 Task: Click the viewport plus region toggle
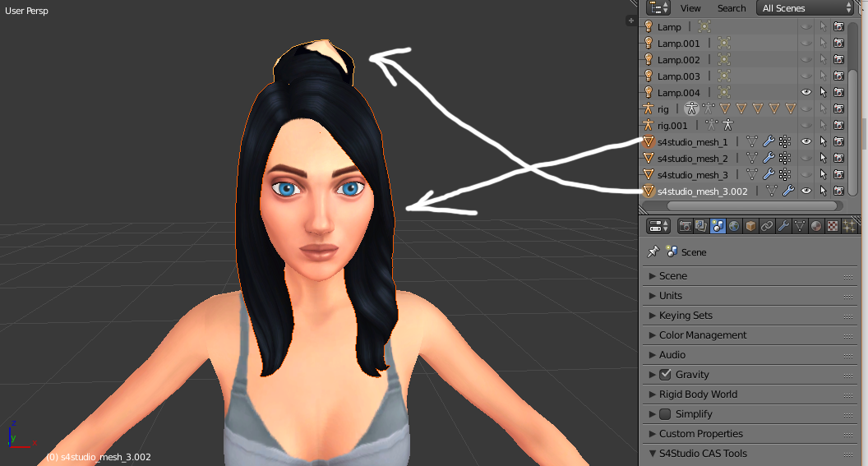(630, 21)
